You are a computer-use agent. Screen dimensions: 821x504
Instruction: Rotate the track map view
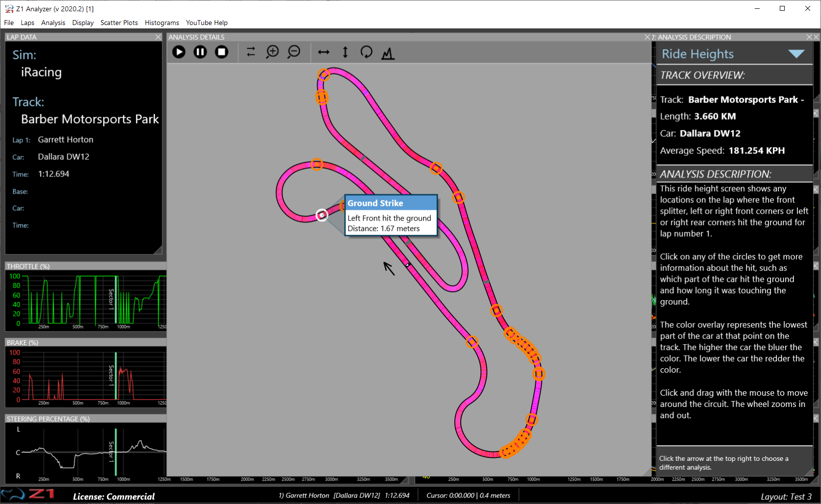367,52
